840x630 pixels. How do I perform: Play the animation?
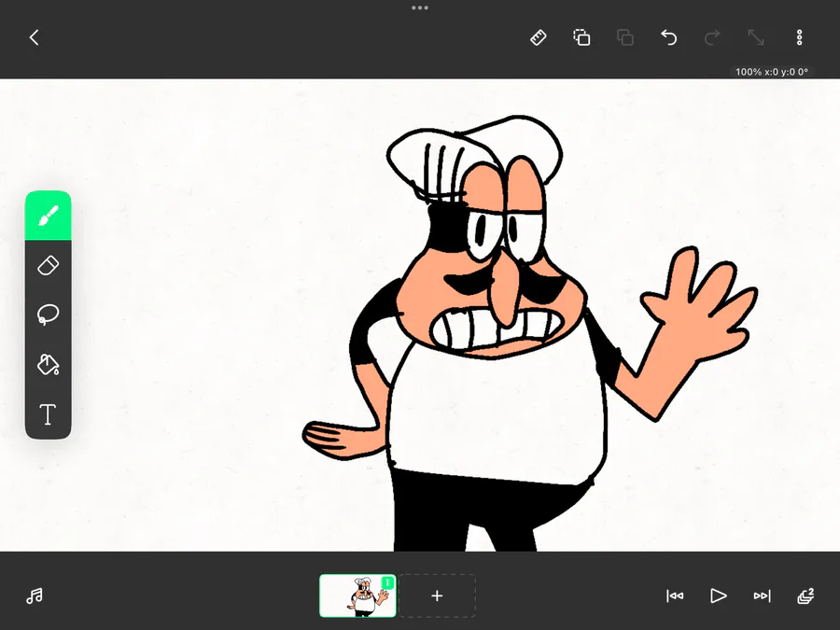click(x=719, y=595)
